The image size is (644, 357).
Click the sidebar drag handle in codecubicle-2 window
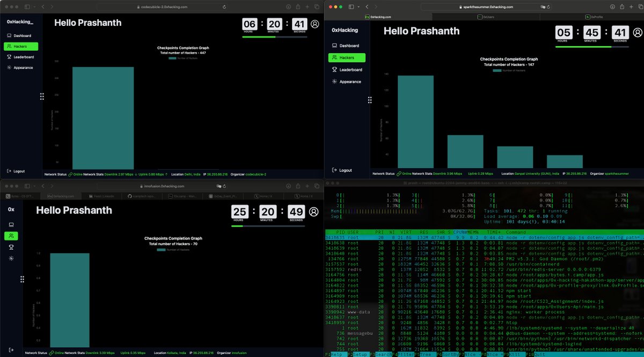(42, 97)
